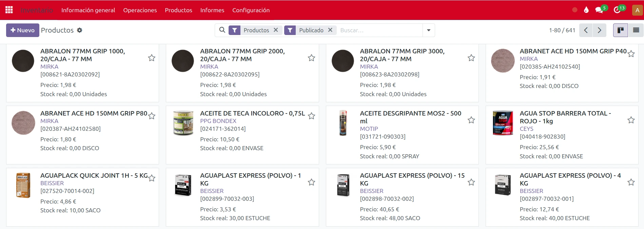
Task: Star the AGUA STOP BARRERA TOTAL product
Action: tap(631, 120)
